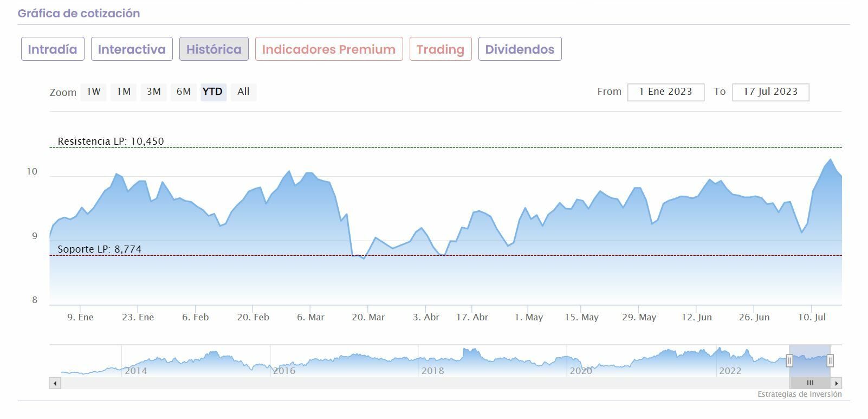
Task: Set zoom range to 1W
Action: 94,92
